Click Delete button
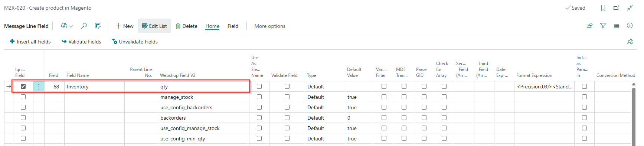The height and width of the screenshot is (146, 644). 186,26
